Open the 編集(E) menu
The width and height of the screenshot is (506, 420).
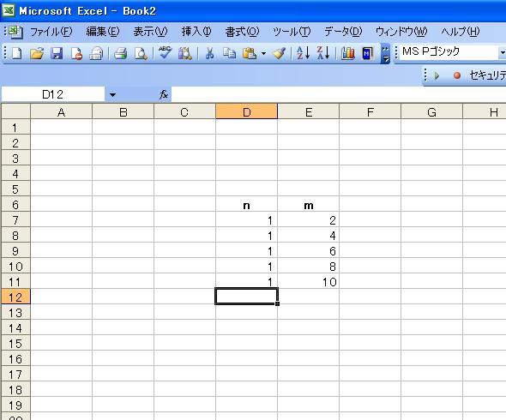(x=103, y=32)
